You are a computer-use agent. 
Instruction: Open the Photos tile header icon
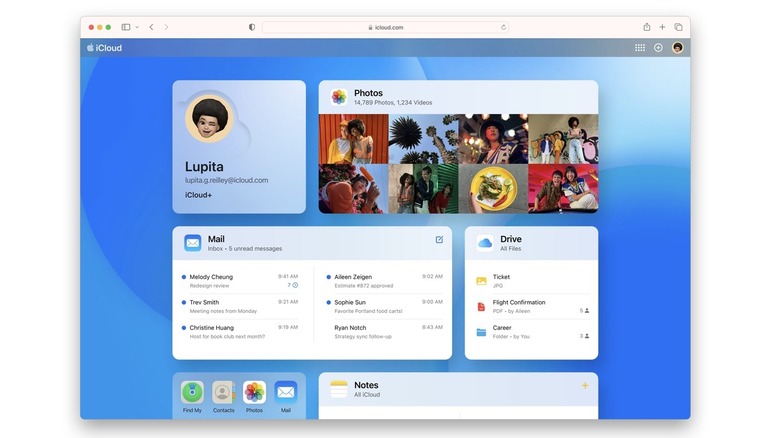click(x=339, y=97)
